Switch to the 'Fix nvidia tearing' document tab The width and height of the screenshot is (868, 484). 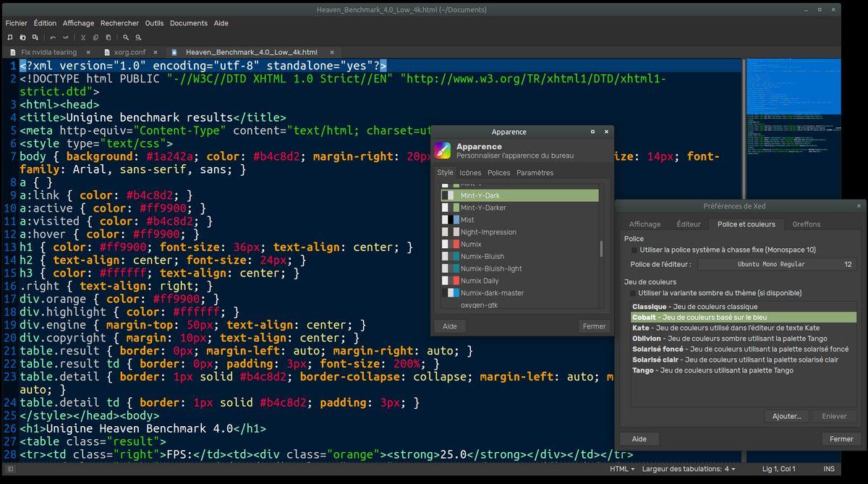[x=49, y=52]
